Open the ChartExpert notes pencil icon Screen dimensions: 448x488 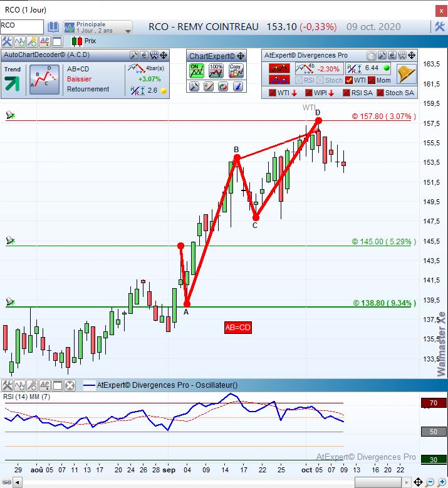point(209,86)
